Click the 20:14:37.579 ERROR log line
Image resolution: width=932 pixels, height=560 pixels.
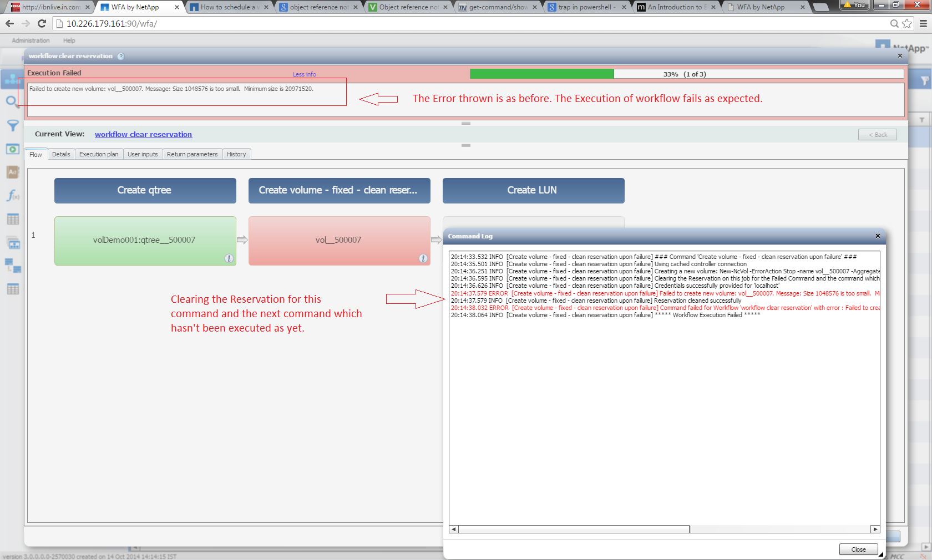(x=665, y=293)
